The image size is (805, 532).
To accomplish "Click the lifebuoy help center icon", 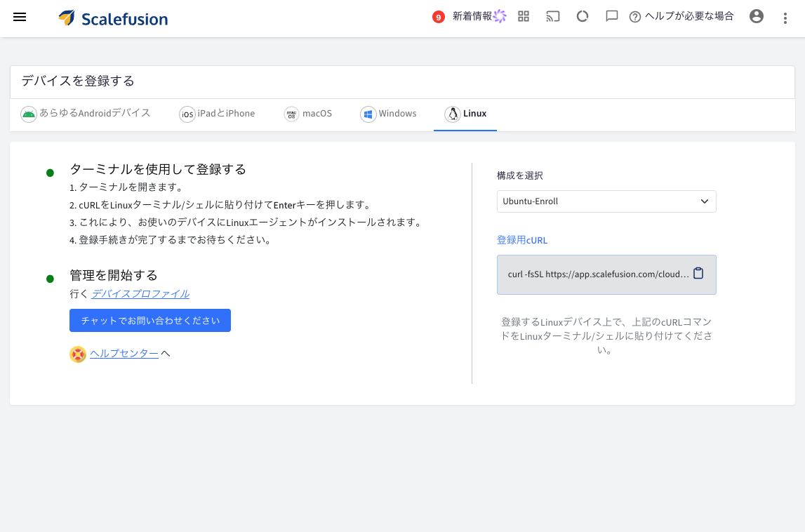I will click(x=78, y=354).
